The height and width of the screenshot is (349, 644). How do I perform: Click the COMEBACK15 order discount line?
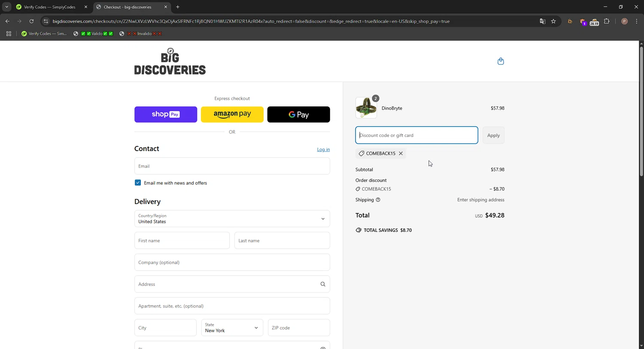pos(430,189)
